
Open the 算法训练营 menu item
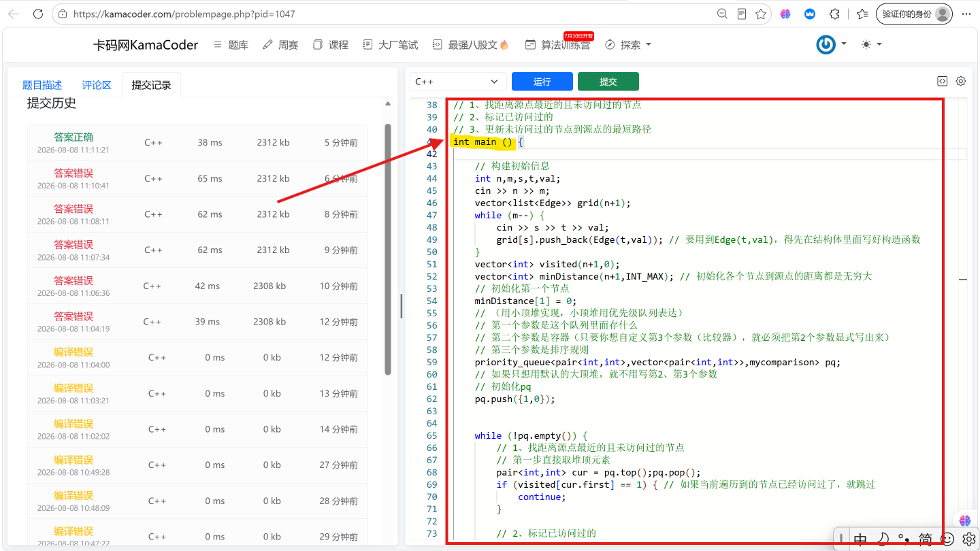pyautogui.click(x=557, y=44)
